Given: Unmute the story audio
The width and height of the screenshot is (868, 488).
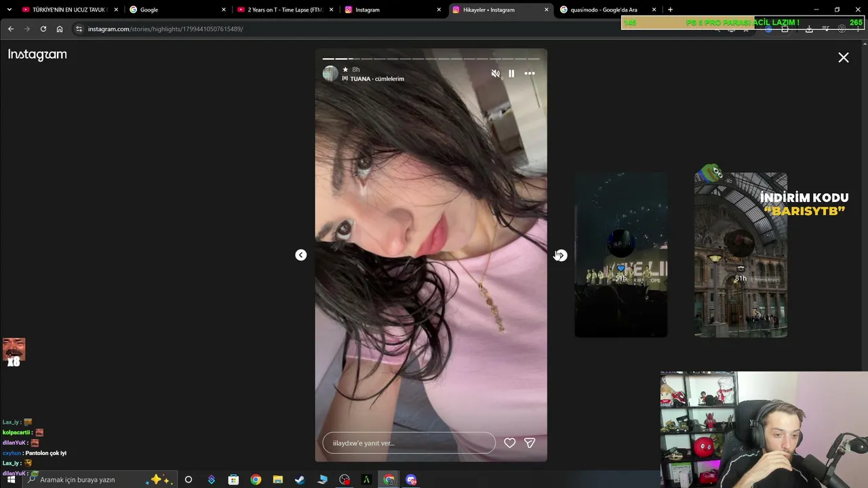Looking at the screenshot, I should (496, 73).
